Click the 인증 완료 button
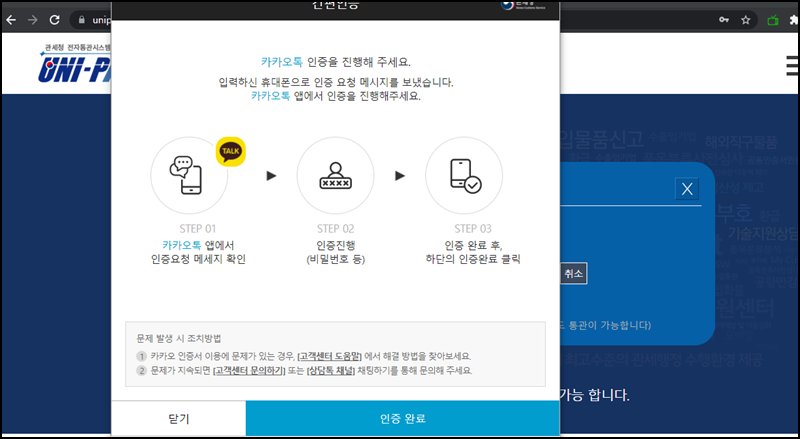 403,419
